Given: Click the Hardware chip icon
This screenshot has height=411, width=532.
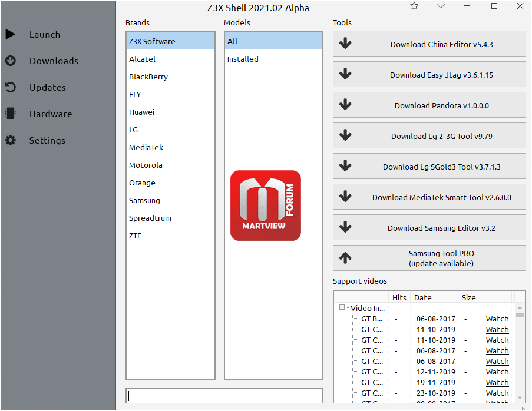Looking at the screenshot, I should [x=11, y=114].
